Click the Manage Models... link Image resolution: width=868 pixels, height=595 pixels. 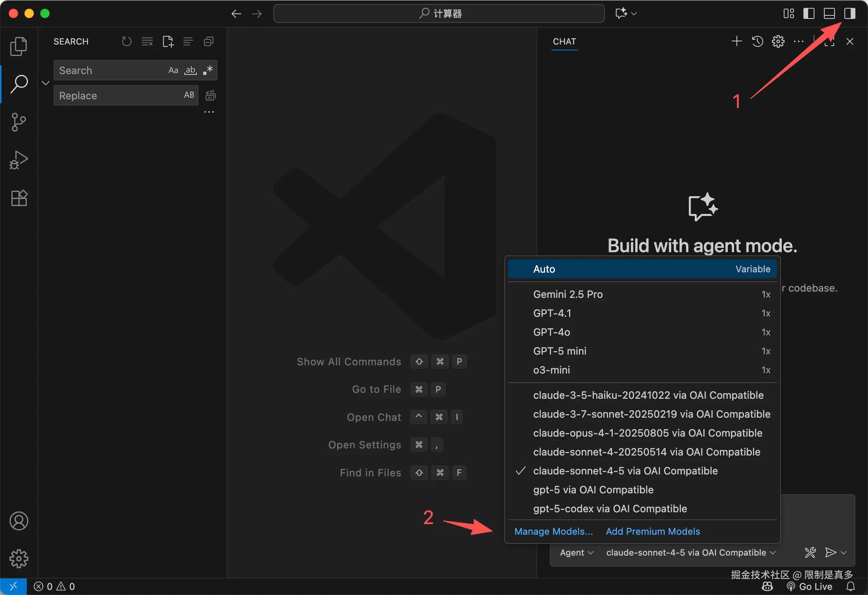click(x=553, y=531)
